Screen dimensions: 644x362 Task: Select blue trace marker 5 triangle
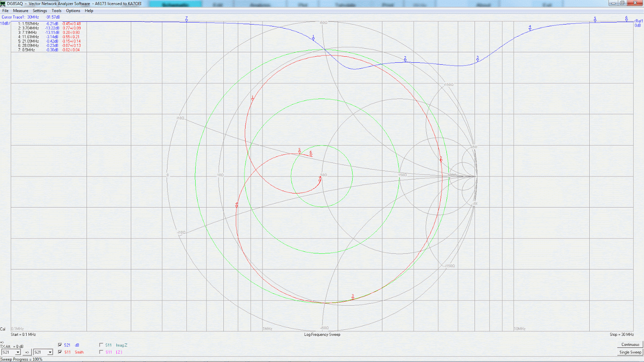point(595,21)
